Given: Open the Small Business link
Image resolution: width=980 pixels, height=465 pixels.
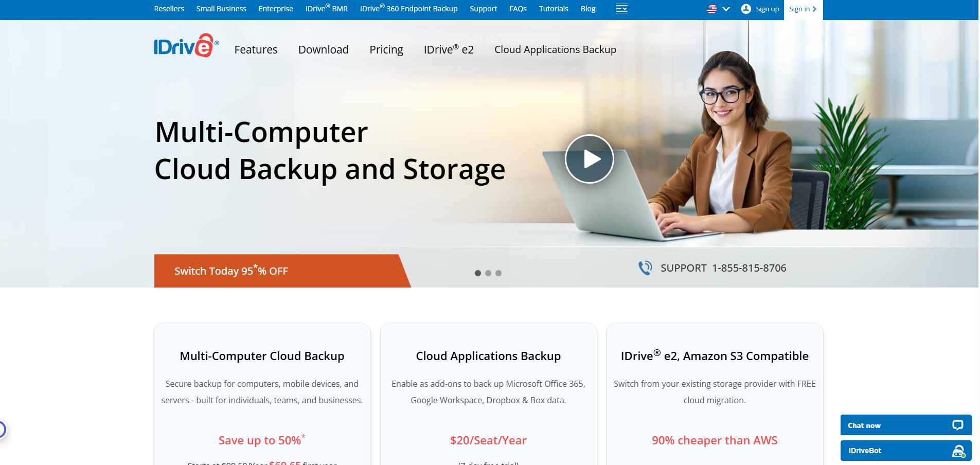Looking at the screenshot, I should [x=221, y=9].
